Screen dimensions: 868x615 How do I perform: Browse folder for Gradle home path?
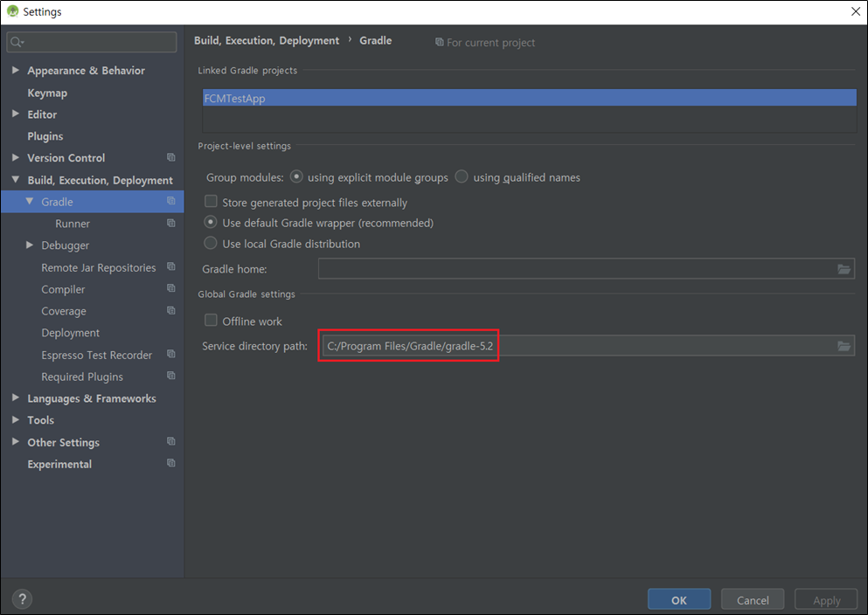click(844, 269)
